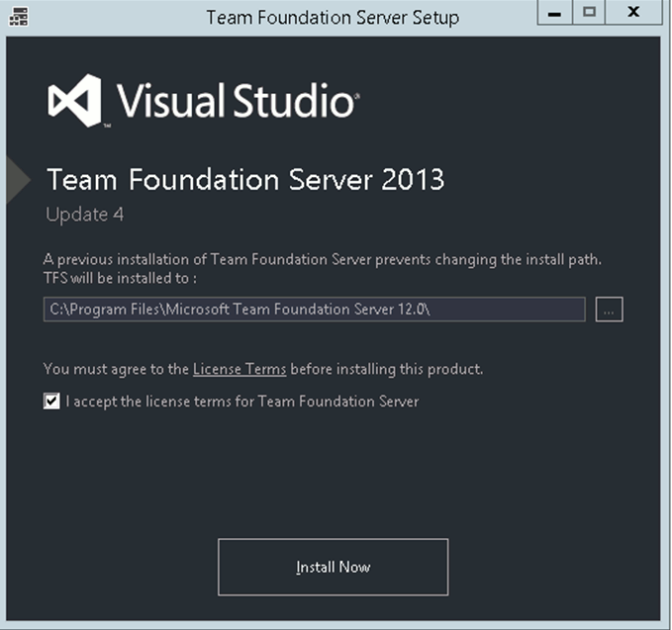Uncheck the accept license terms checkbox

51,402
